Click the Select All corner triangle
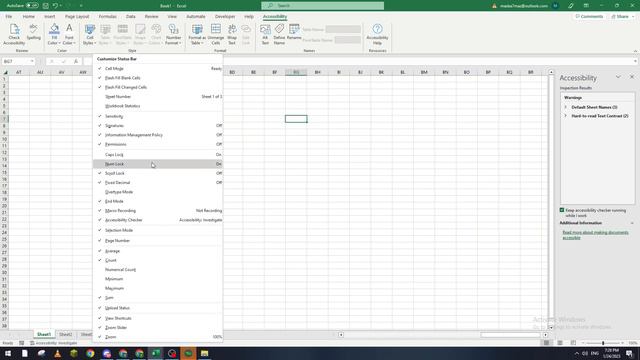The width and height of the screenshot is (640, 360). click(5, 72)
